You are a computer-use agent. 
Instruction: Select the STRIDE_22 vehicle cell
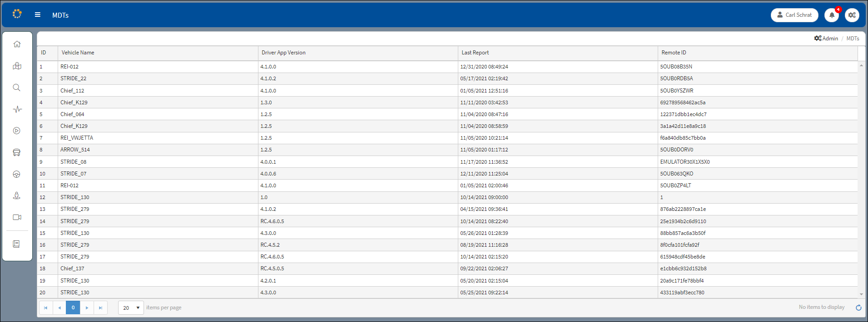click(158, 78)
